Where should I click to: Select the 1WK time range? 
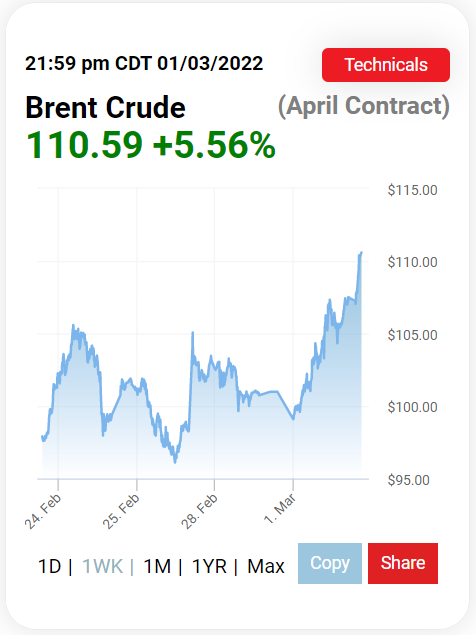click(x=102, y=566)
